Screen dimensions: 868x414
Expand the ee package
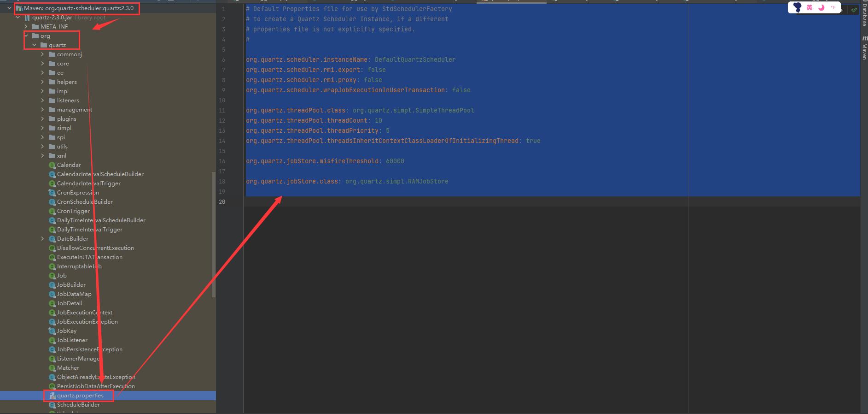pos(43,72)
